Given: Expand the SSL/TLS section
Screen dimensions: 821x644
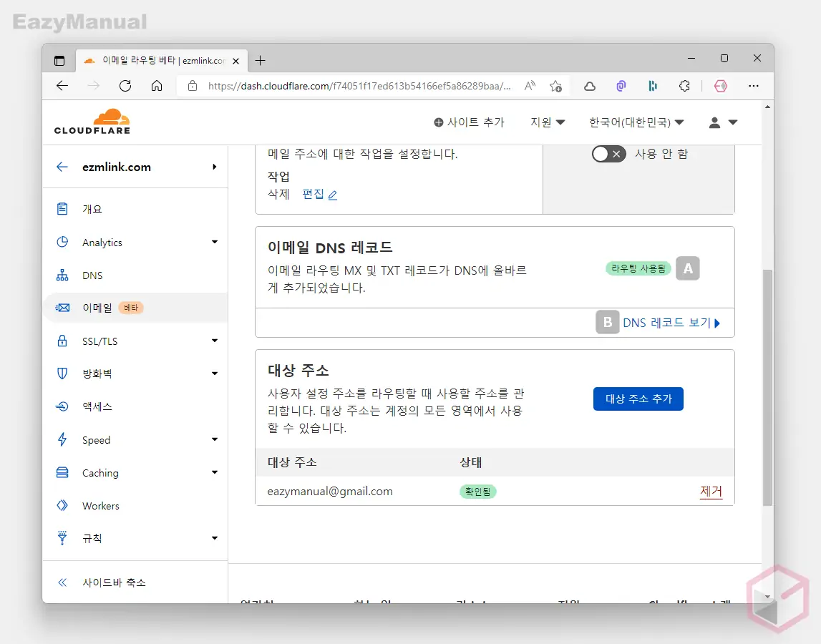Looking at the screenshot, I should (100, 341).
